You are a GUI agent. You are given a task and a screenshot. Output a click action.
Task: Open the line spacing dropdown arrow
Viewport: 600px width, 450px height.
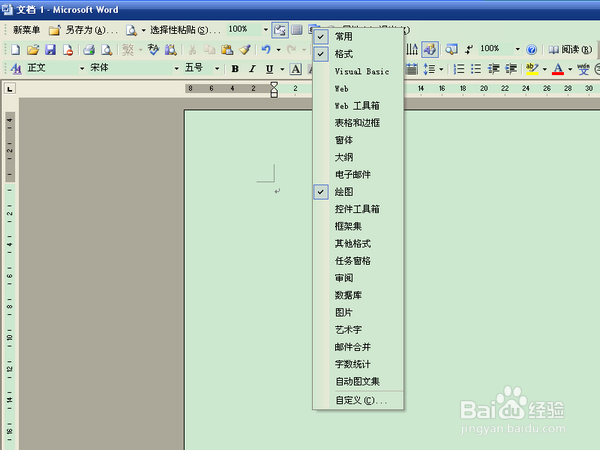coord(441,69)
